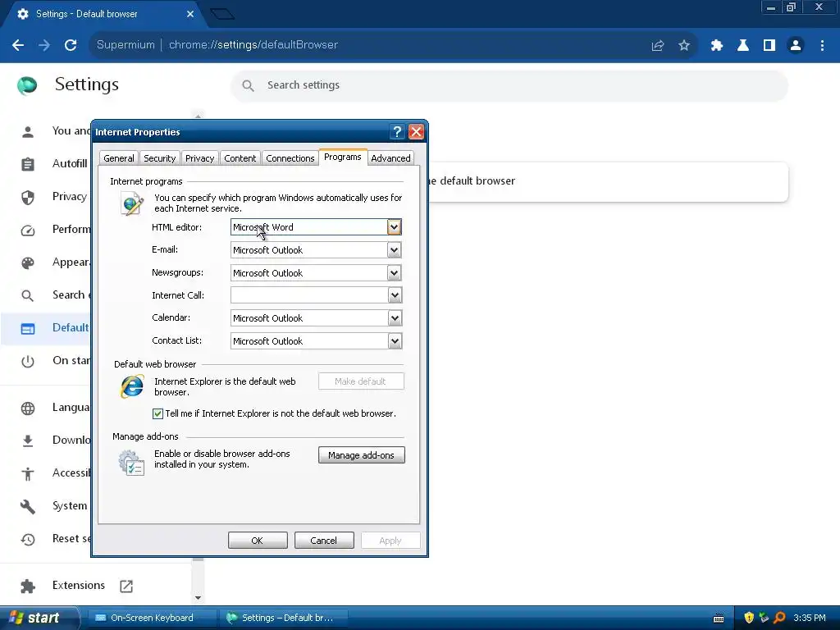Click the address bar URL
840x630 pixels.
tap(253, 45)
